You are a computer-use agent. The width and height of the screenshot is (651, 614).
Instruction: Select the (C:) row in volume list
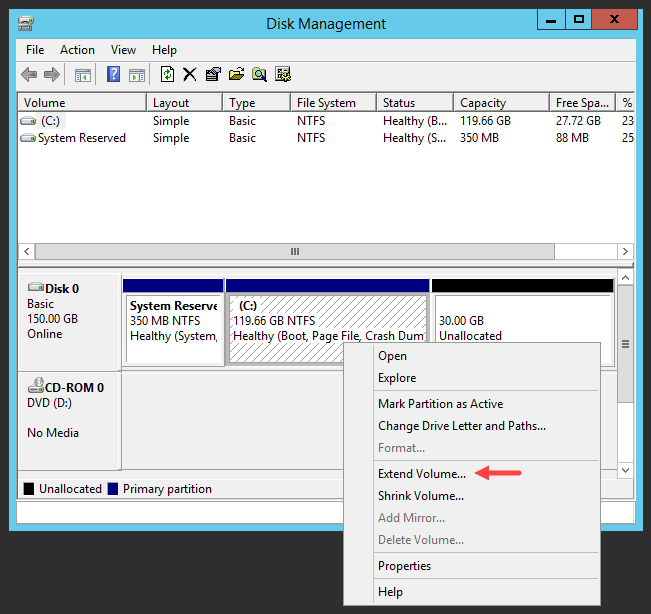(x=326, y=121)
